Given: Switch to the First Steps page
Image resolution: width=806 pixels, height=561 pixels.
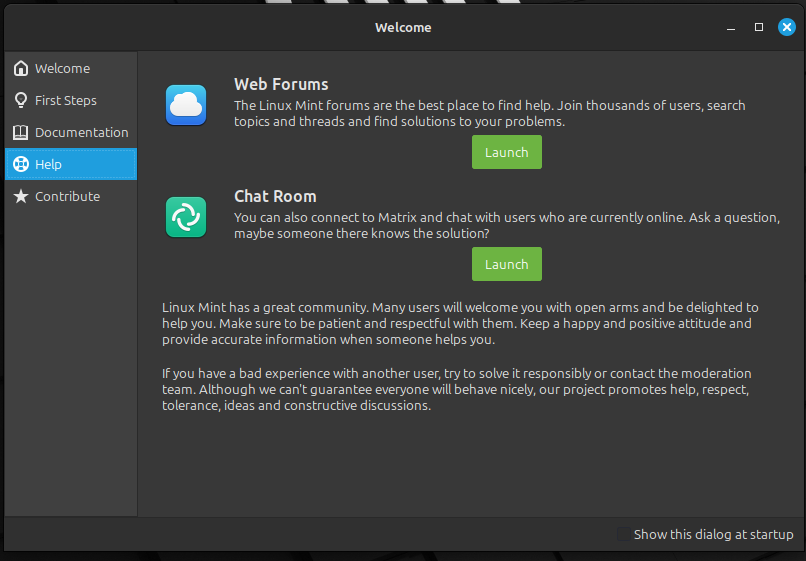Looking at the screenshot, I should (x=71, y=100).
